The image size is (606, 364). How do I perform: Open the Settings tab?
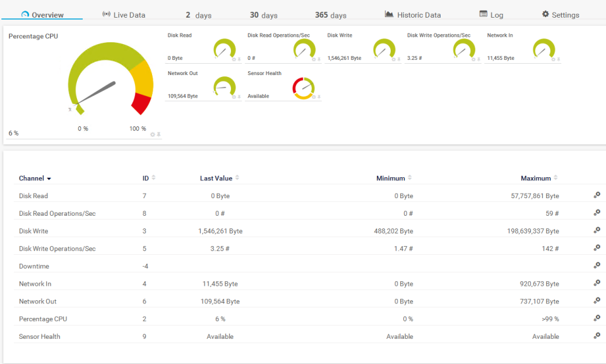(x=560, y=15)
